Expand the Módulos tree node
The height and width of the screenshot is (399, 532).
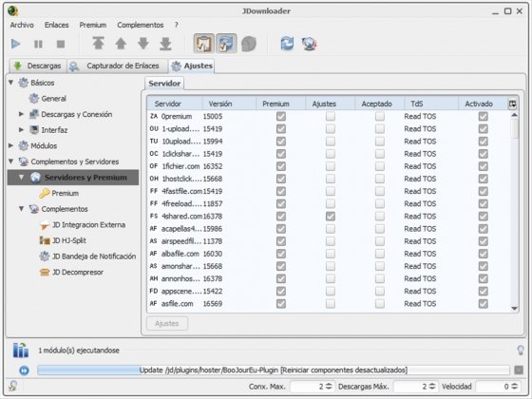coord(10,145)
